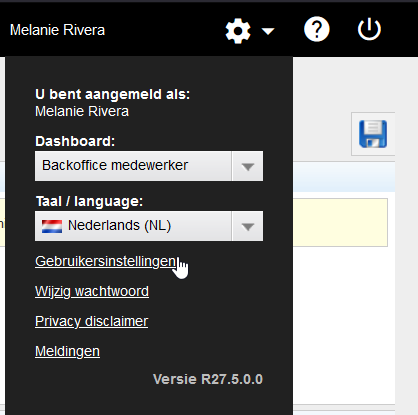This screenshot has height=415, width=418.
Task: Open the settings gear icon
Action: click(238, 31)
